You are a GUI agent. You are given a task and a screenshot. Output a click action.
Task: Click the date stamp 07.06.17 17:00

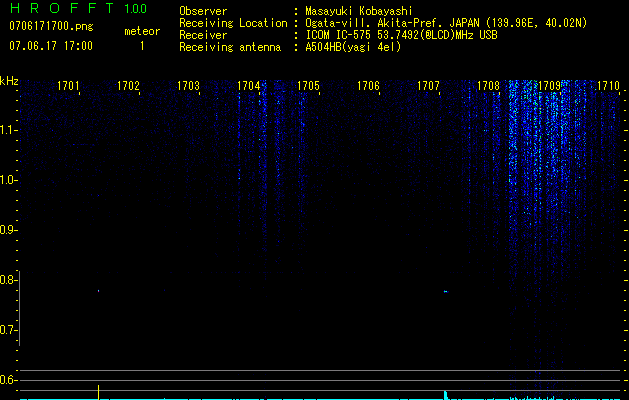[51, 46]
